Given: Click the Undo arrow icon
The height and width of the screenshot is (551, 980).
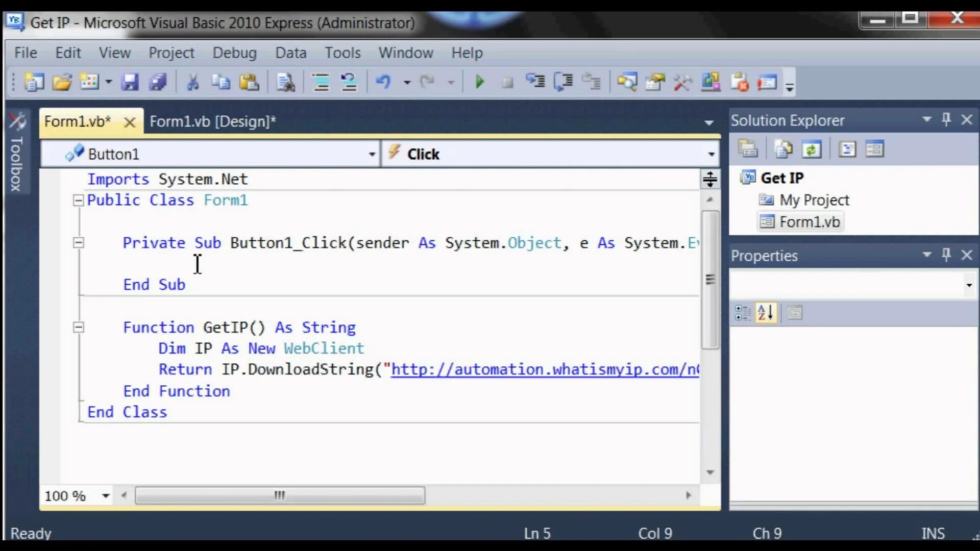Looking at the screenshot, I should coord(383,82).
